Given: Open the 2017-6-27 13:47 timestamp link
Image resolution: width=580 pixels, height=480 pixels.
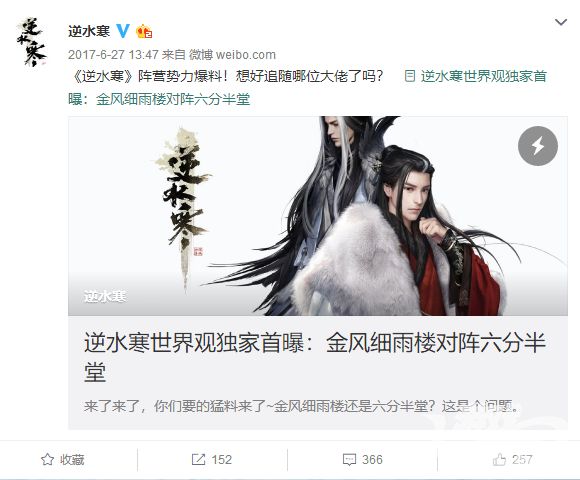Looking at the screenshot, I should [x=113, y=55].
